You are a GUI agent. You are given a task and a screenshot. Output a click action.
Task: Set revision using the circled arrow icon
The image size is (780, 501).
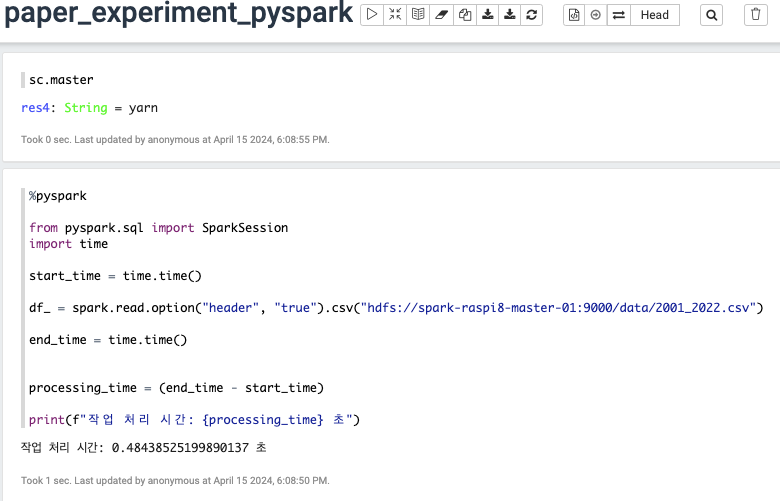[x=595, y=14]
